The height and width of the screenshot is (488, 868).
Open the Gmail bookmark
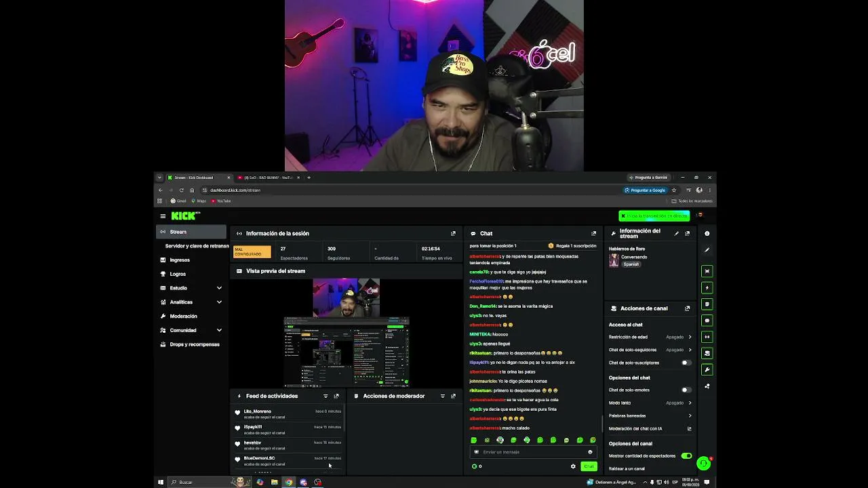[x=178, y=201]
